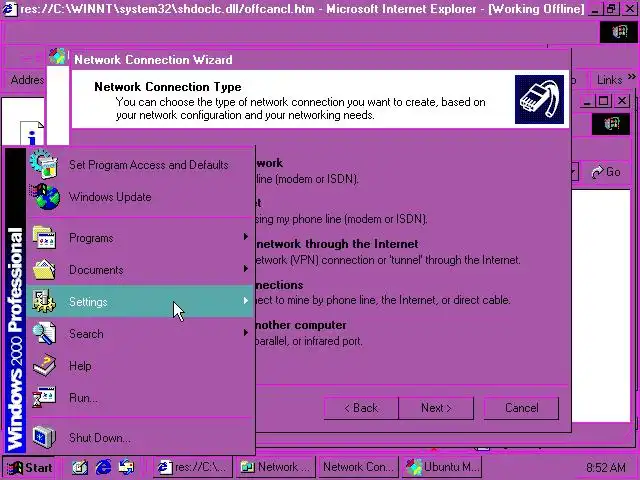The image size is (640, 480).
Task: Cancel the Network Connection Wizard
Action: [521, 408]
